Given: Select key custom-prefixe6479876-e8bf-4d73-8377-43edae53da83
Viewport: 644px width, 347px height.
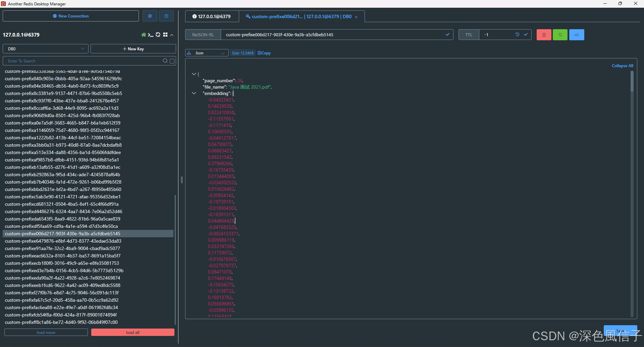Looking at the screenshot, I should pyautogui.click(x=63, y=241).
